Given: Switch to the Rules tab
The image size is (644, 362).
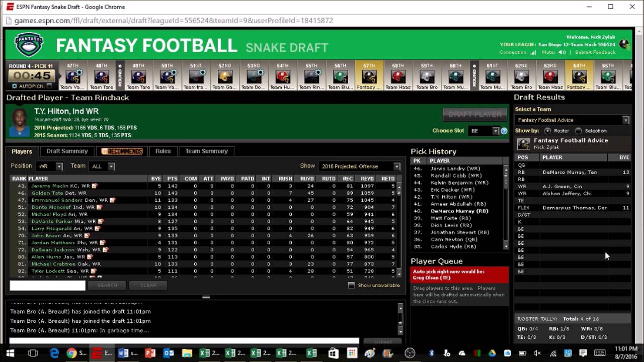Looking at the screenshot, I should tap(163, 151).
